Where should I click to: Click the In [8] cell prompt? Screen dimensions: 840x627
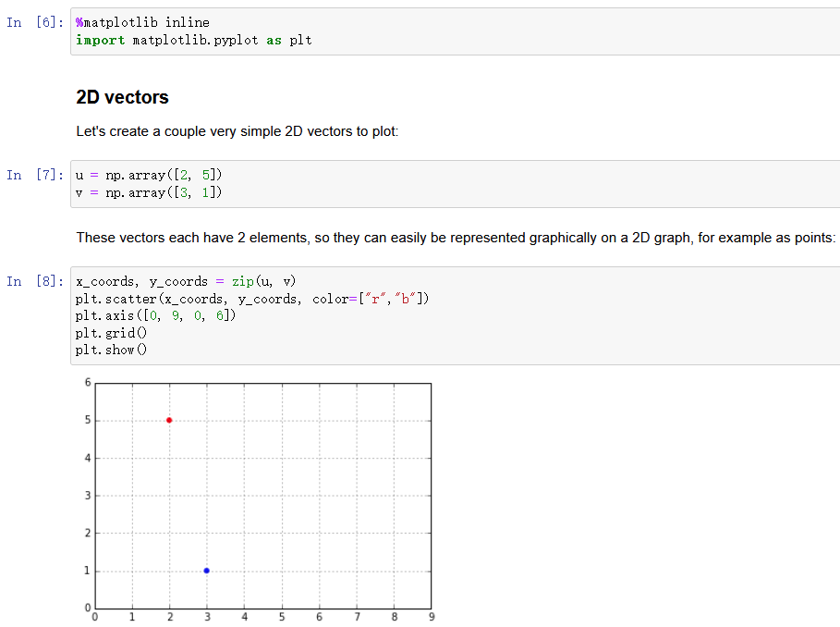click(x=35, y=281)
